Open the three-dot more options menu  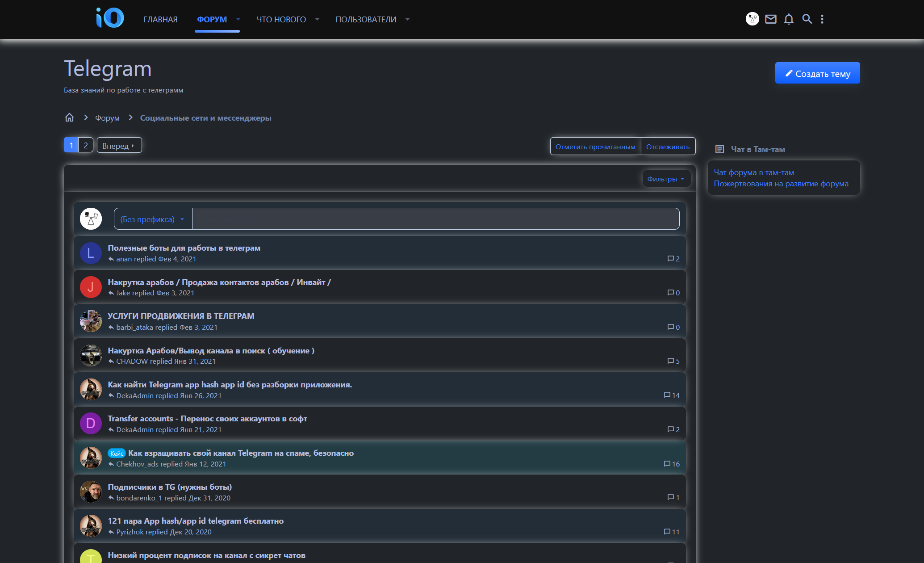(822, 19)
